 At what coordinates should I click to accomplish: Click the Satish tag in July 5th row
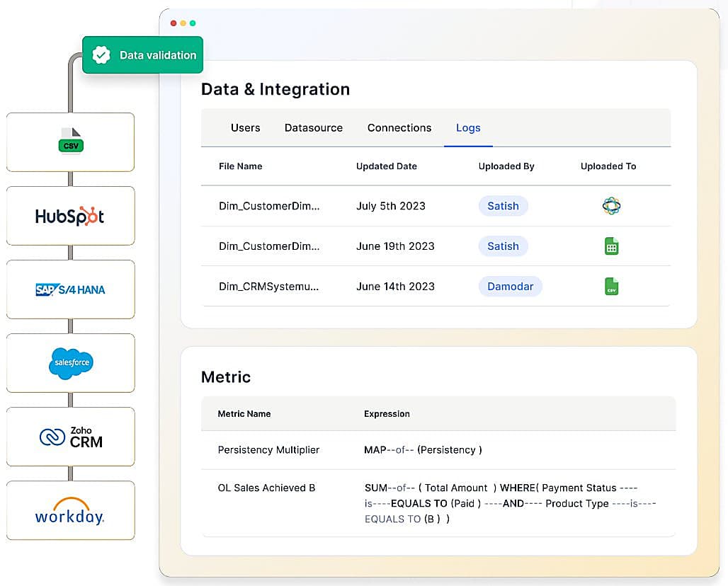(x=503, y=206)
